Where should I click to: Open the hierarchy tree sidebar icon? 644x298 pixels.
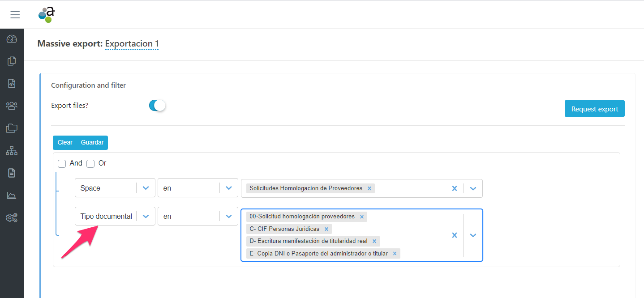[x=12, y=151]
